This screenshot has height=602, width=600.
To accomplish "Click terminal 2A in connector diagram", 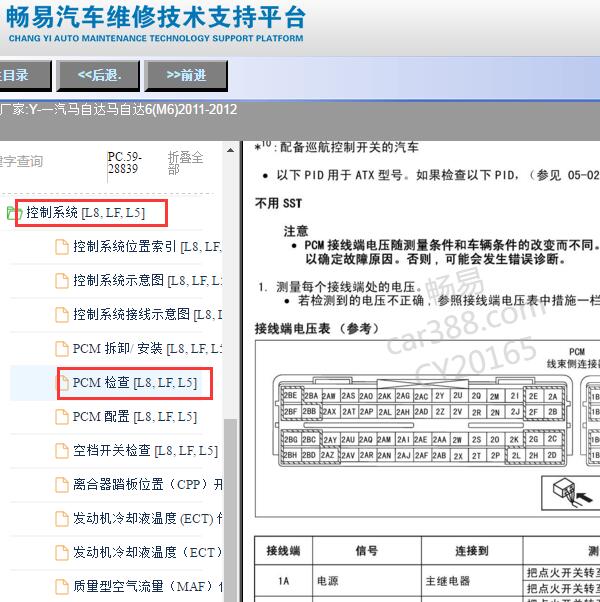I will coord(552,396).
